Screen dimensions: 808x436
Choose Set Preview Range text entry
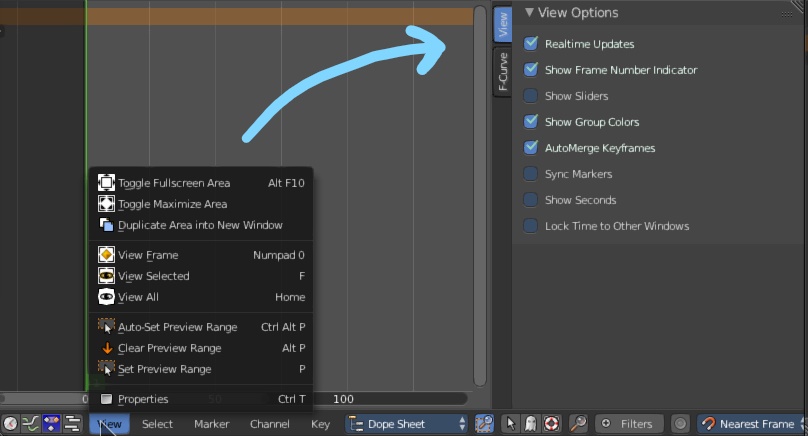[x=164, y=370]
